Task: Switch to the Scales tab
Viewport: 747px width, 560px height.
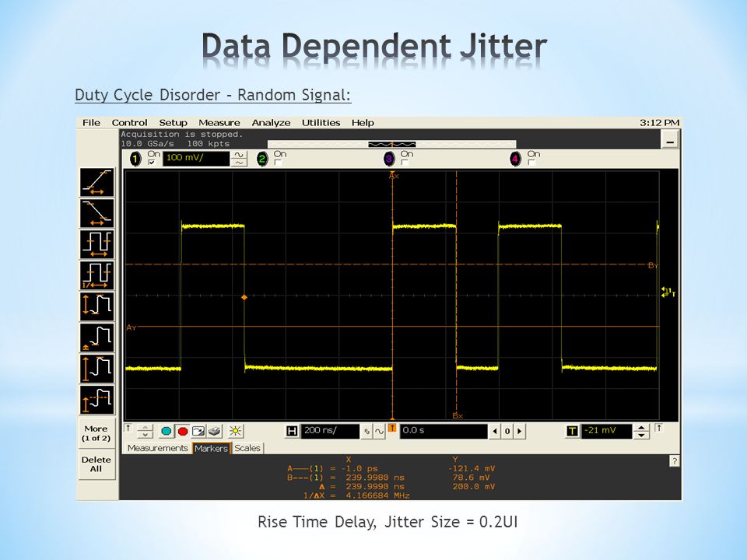Action: 247,448
